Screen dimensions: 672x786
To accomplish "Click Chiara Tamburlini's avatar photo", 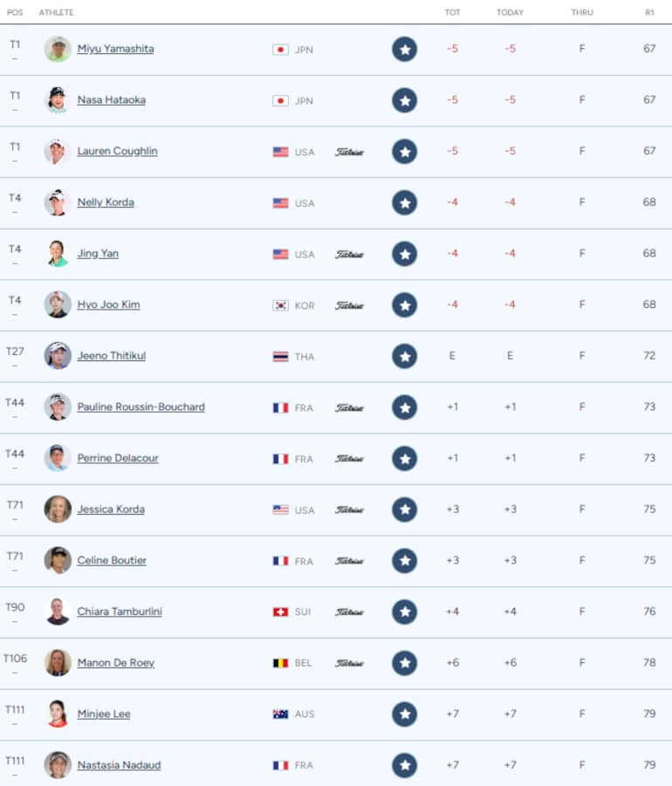I will (x=58, y=612).
